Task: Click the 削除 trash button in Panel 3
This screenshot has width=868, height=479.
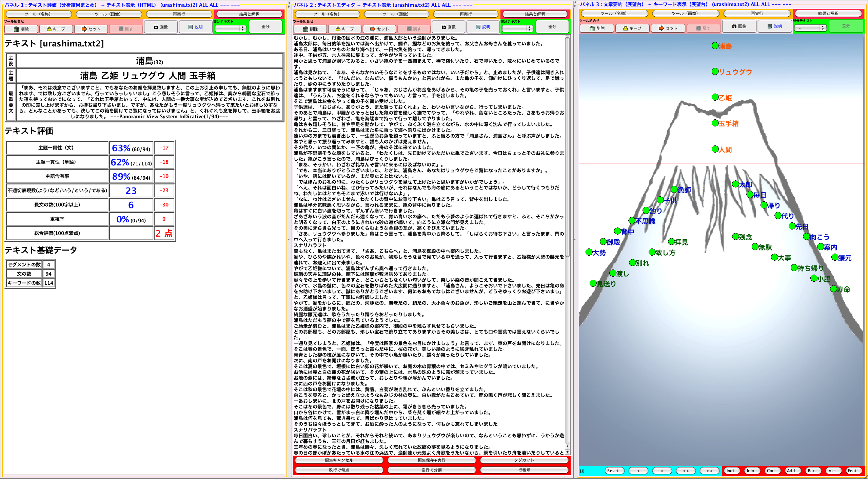Action: (x=597, y=28)
